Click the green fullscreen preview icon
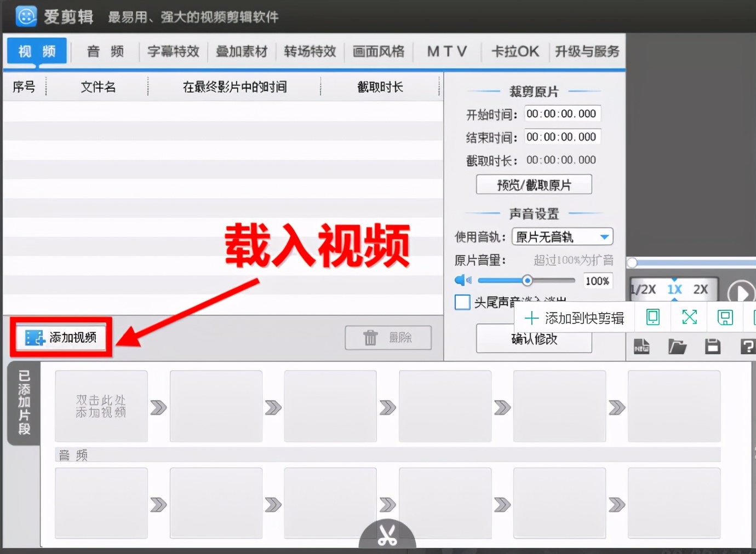The width and height of the screenshot is (756, 554). (x=689, y=317)
